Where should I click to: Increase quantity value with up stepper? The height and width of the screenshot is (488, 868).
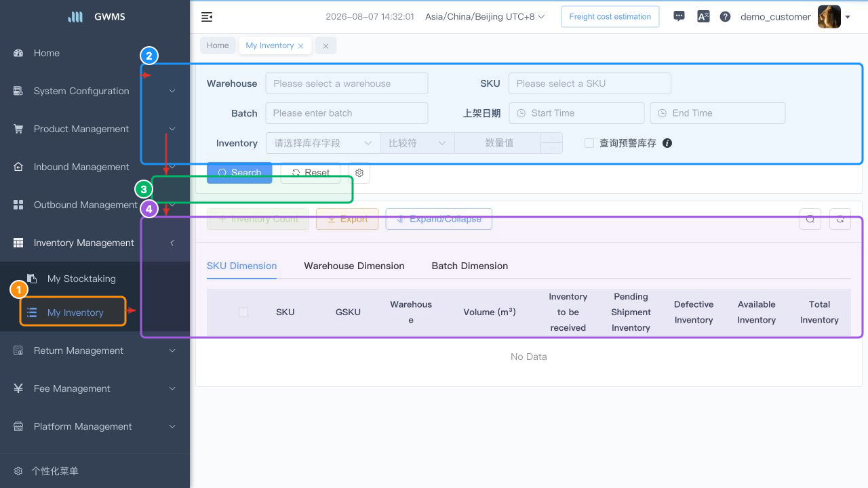(551, 138)
